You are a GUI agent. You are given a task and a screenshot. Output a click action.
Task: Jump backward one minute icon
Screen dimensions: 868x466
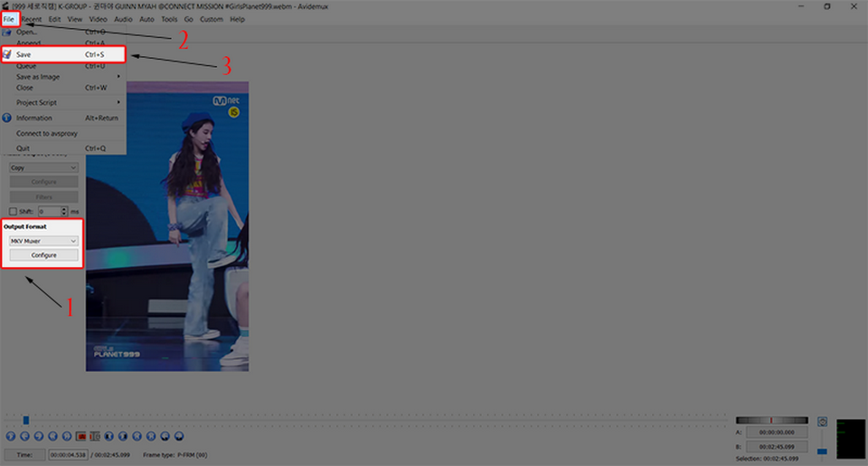pos(165,437)
